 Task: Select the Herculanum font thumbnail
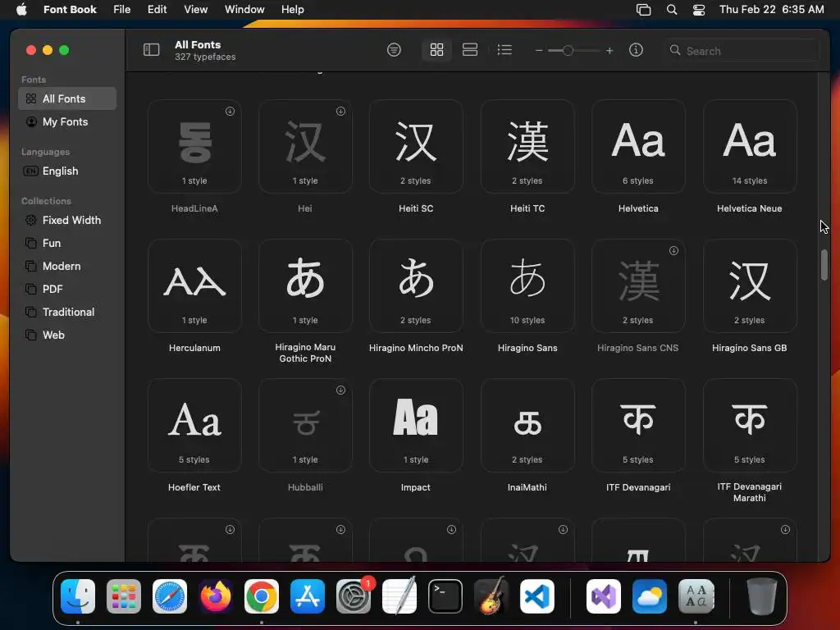click(x=194, y=285)
